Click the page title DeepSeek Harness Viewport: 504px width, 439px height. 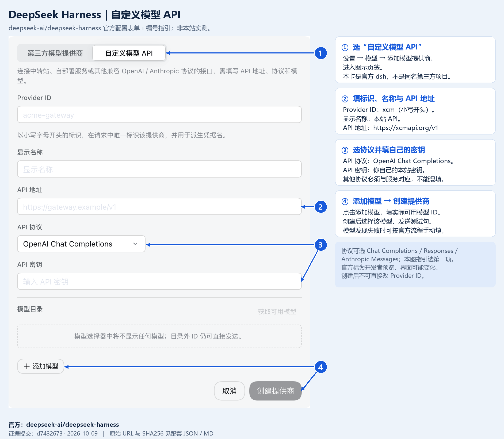(x=55, y=14)
